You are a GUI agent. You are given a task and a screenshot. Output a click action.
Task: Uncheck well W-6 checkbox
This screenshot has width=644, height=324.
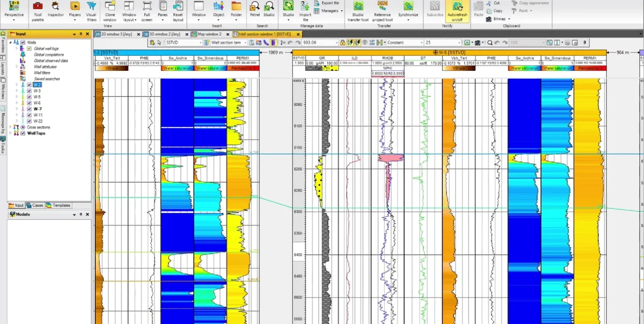(30, 103)
